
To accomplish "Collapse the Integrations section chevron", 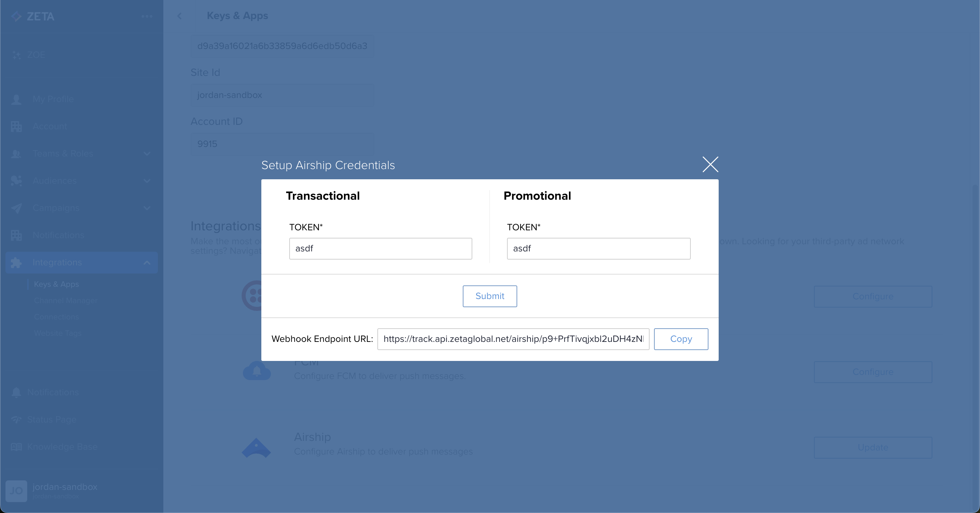I will (147, 262).
